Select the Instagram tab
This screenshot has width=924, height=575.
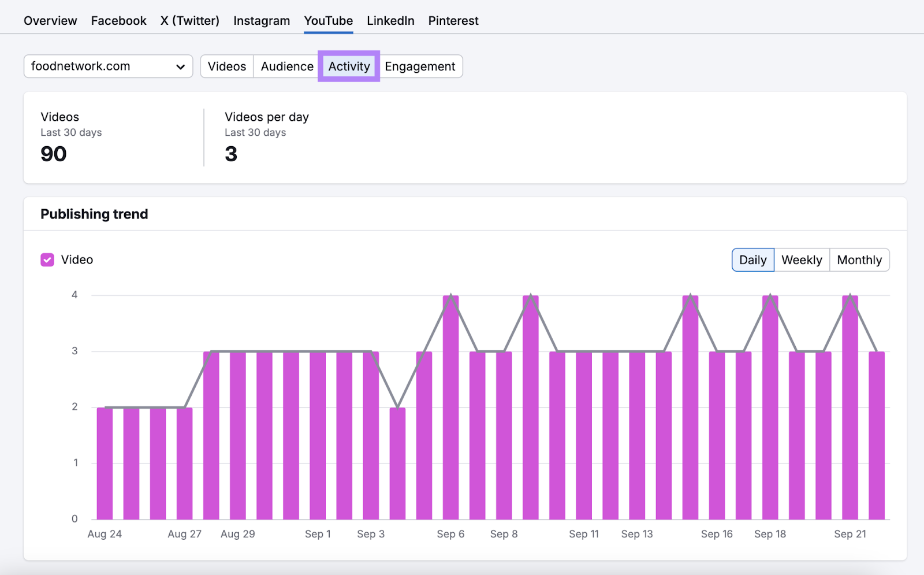coord(262,20)
